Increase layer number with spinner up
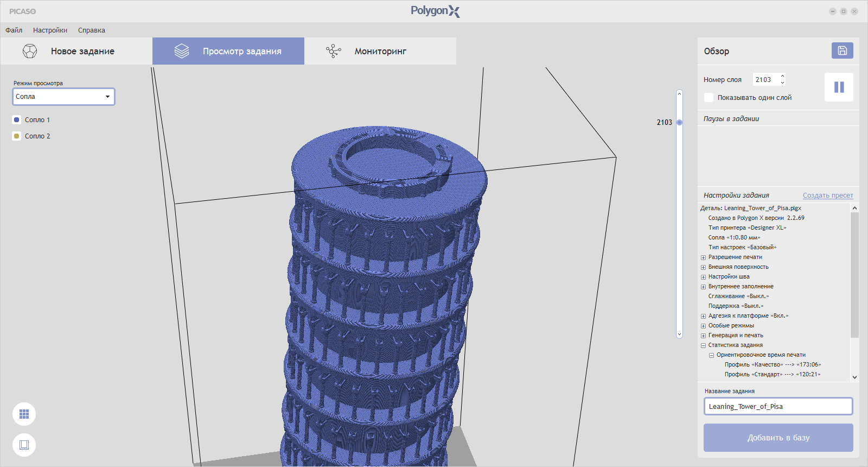Viewport: 868px width, 467px height. pos(782,77)
